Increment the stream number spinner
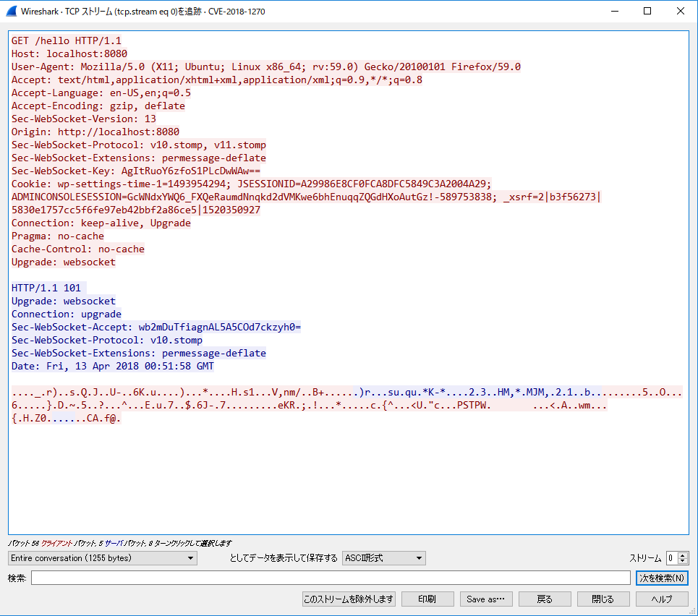 pos(683,555)
